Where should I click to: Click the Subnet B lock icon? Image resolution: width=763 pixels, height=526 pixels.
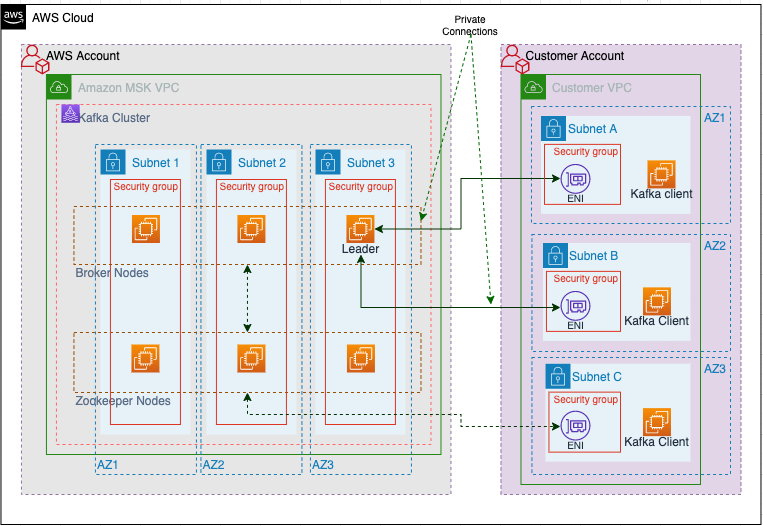tap(555, 255)
